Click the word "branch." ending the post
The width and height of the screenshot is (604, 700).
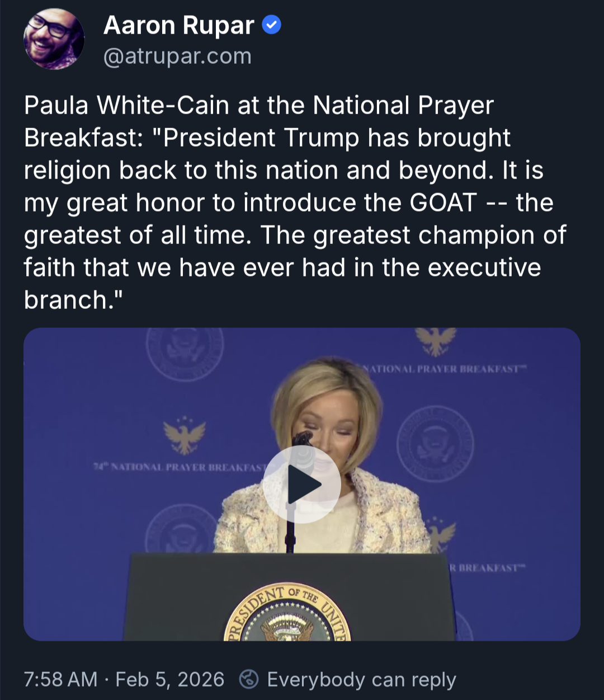point(73,300)
